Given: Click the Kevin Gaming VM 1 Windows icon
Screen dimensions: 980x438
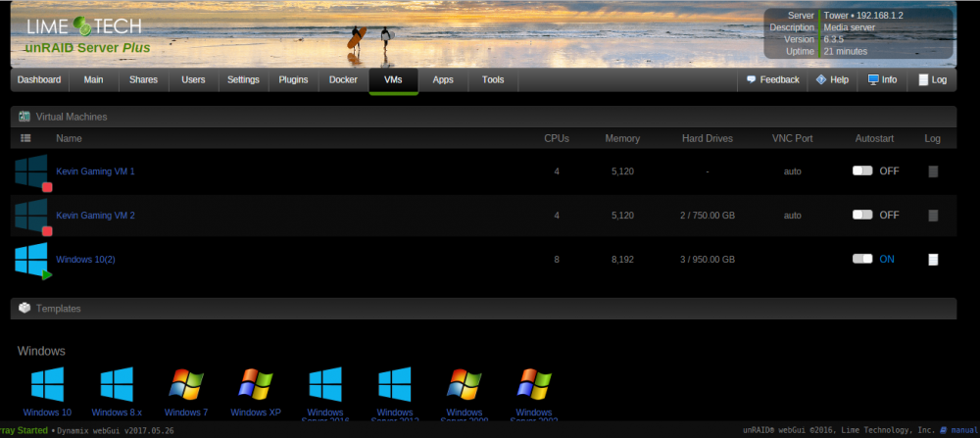Looking at the screenshot, I should [x=32, y=171].
